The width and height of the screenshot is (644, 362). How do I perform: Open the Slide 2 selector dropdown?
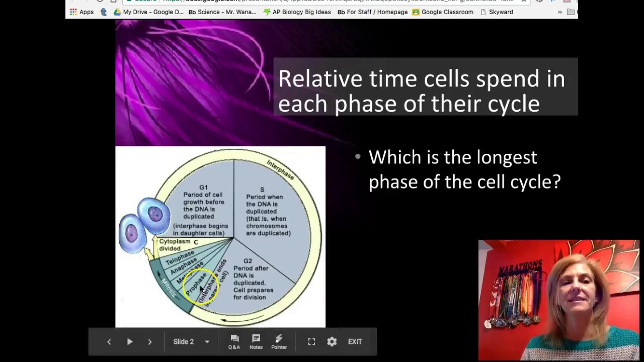click(x=191, y=342)
